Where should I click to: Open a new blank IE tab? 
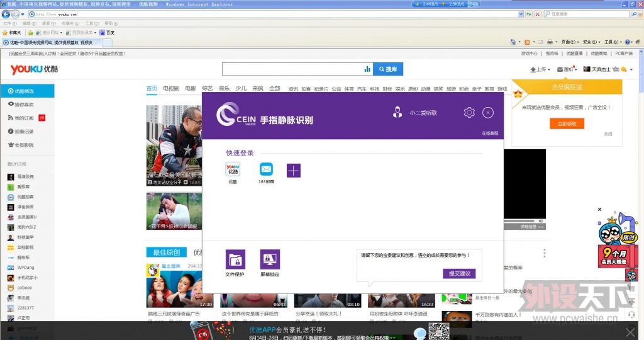point(107,43)
